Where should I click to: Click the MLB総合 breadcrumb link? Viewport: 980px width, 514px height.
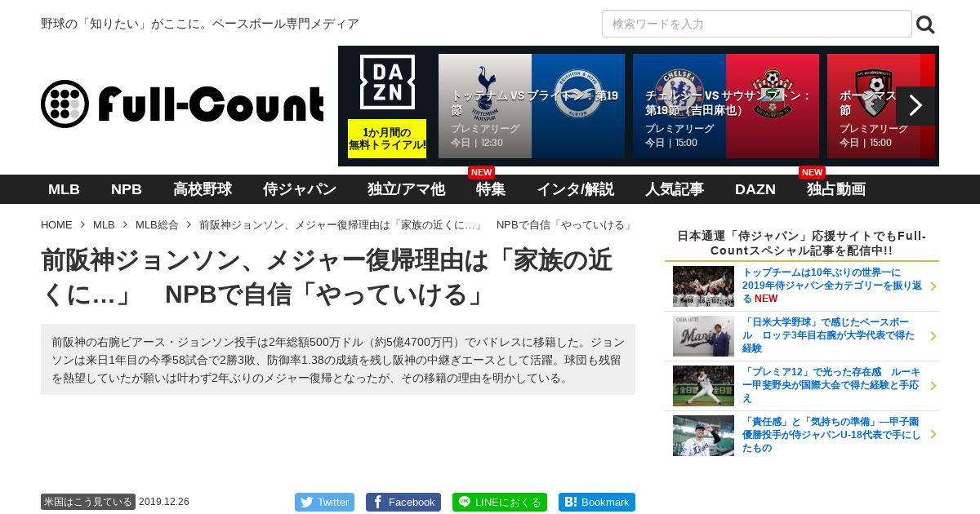(157, 225)
